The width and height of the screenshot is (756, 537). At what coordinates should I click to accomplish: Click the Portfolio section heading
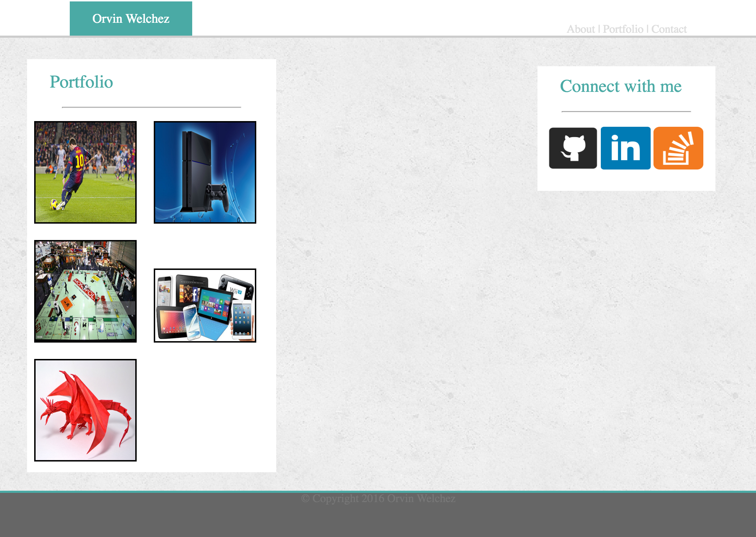(x=81, y=82)
